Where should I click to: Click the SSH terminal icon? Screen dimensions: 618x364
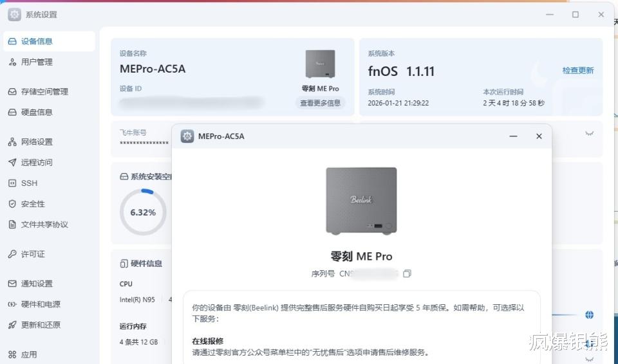click(12, 183)
